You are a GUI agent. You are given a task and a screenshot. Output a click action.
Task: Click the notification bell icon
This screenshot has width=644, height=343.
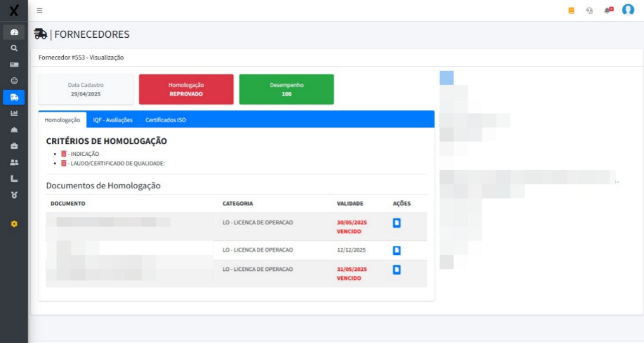coord(608,10)
